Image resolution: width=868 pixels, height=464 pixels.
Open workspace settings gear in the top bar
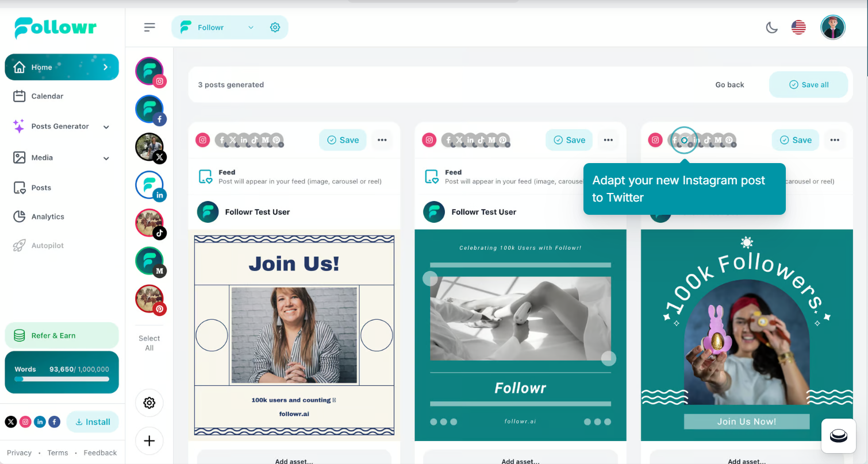pos(275,28)
